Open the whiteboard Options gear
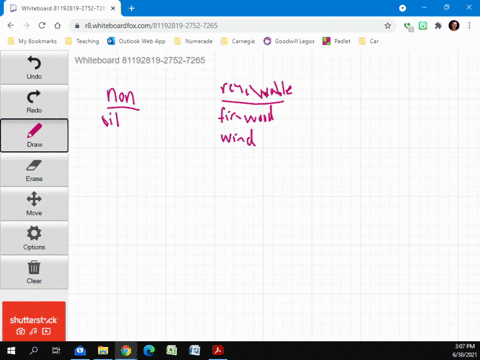This screenshot has height=360, width=480. pyautogui.click(x=34, y=238)
